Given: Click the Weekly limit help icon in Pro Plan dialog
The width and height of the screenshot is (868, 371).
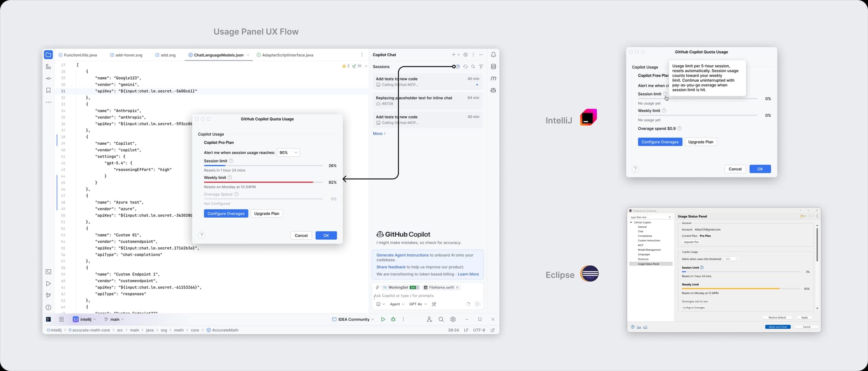Looking at the screenshot, I should [x=230, y=177].
